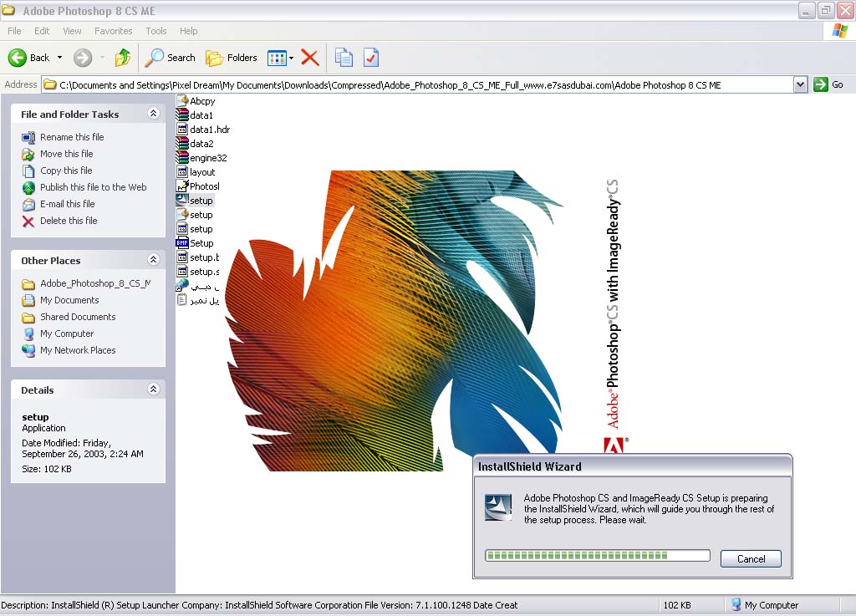The width and height of the screenshot is (856, 616).
Task: Click the Copy toolbar icon with two pages
Action: click(344, 58)
